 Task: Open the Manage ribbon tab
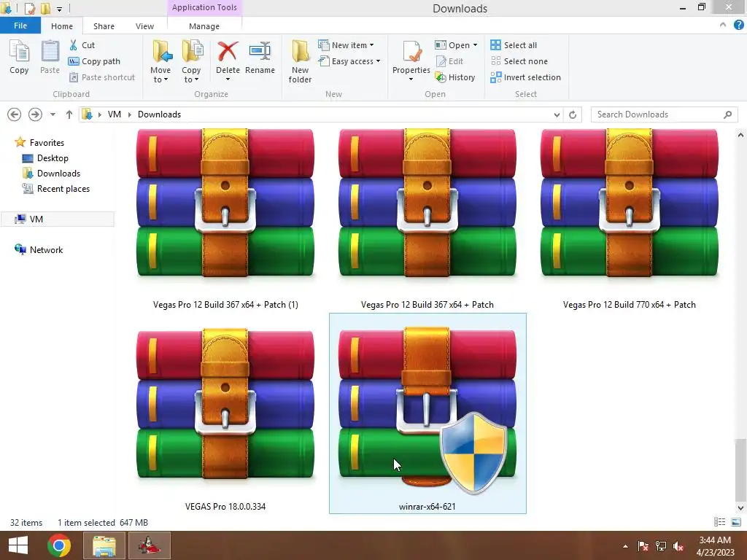click(x=204, y=26)
